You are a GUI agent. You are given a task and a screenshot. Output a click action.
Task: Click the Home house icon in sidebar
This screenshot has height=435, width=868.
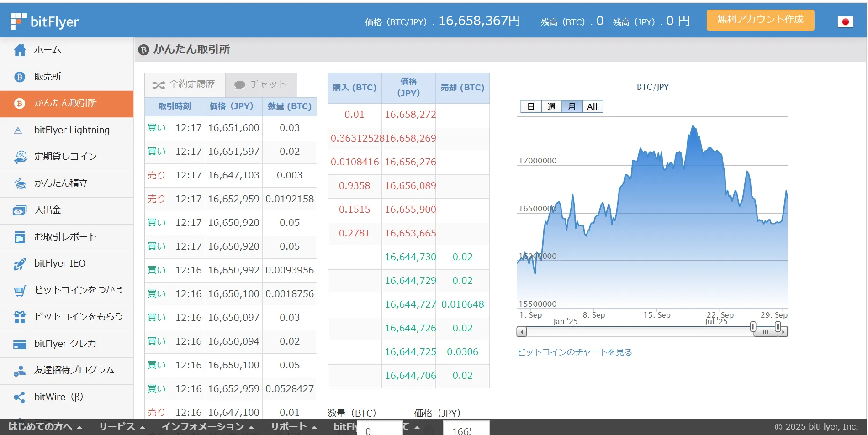[20, 50]
